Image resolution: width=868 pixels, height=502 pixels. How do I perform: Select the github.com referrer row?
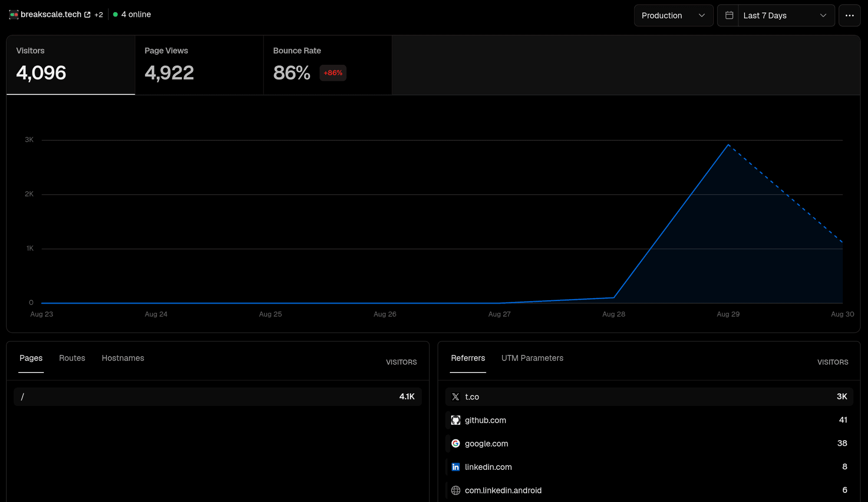649,420
